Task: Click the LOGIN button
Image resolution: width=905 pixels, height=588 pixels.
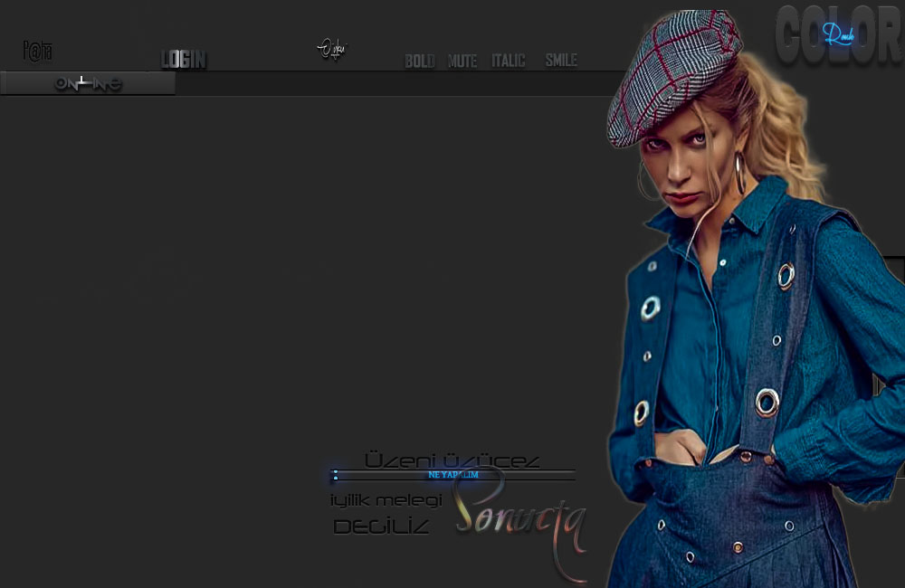Action: pos(184,61)
